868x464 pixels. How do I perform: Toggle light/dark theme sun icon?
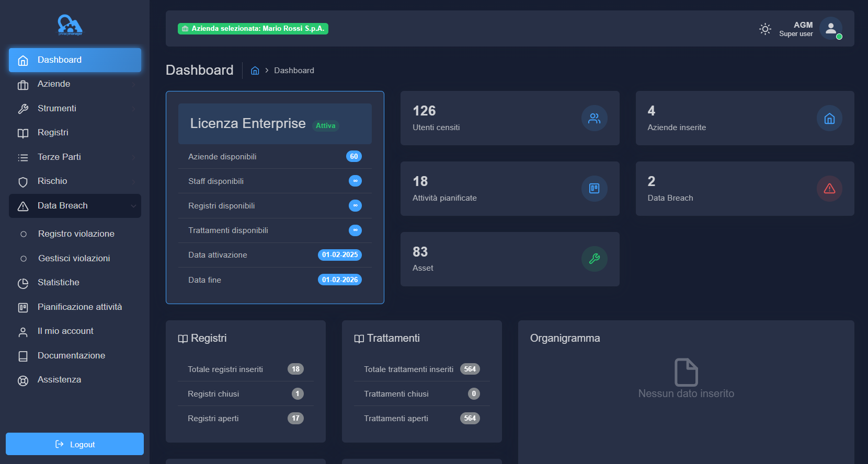click(765, 29)
